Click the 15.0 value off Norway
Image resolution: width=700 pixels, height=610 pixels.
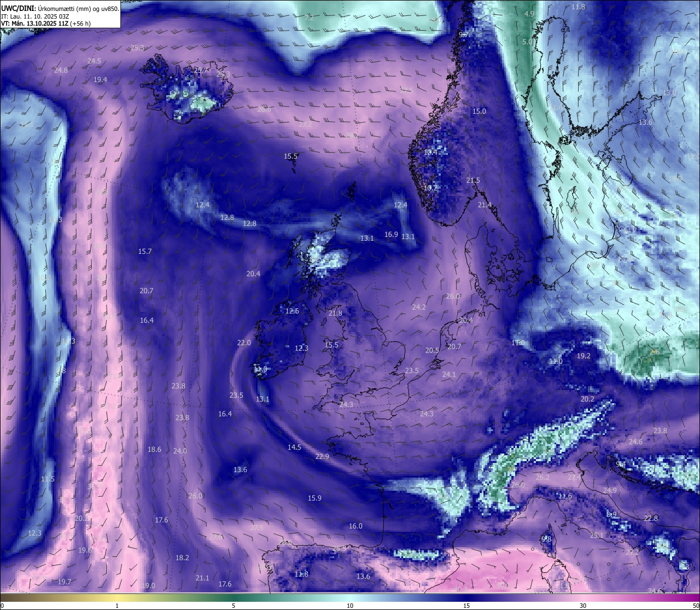[479, 111]
